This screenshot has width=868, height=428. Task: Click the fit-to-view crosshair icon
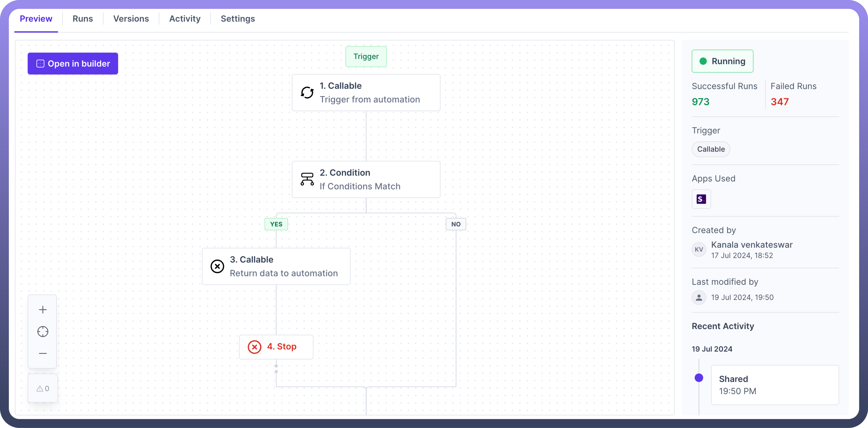point(43,332)
